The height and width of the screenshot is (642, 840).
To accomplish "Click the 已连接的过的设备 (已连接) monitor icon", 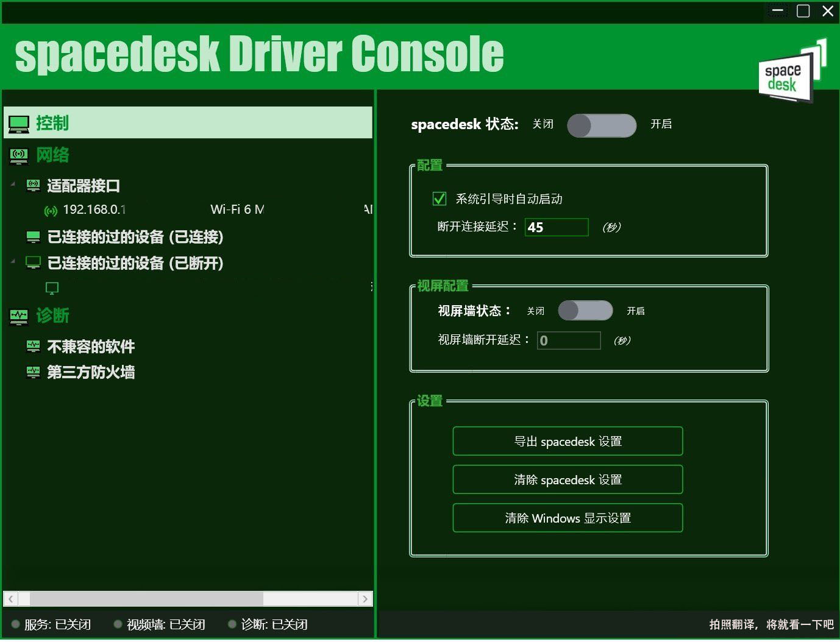I will (34, 237).
